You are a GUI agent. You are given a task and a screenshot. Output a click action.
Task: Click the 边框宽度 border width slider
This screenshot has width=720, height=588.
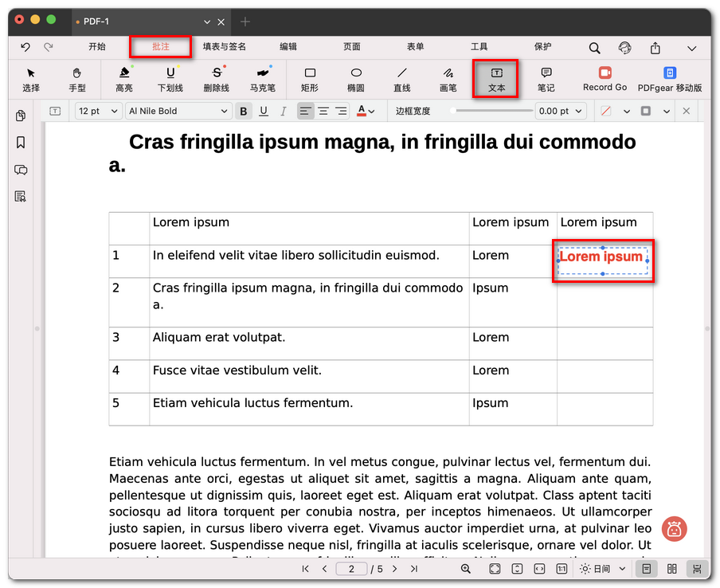click(x=491, y=112)
